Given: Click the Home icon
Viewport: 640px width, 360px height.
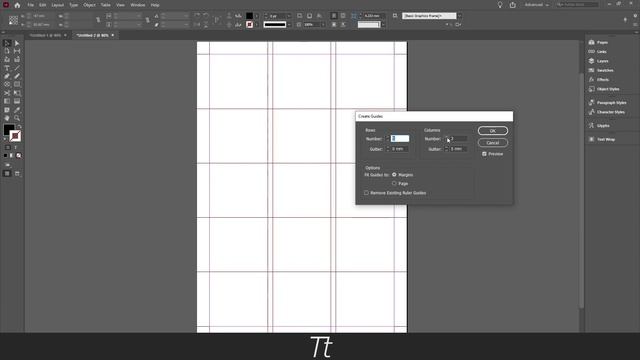Looking at the screenshot, I should click(17, 5).
